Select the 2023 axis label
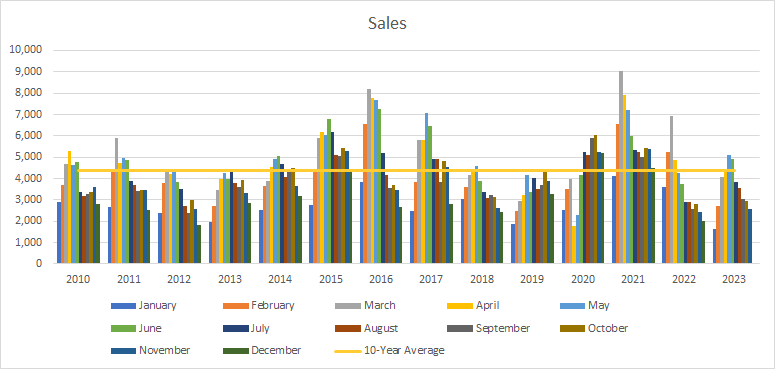Image resolution: width=775 pixels, height=369 pixels. pos(734,279)
